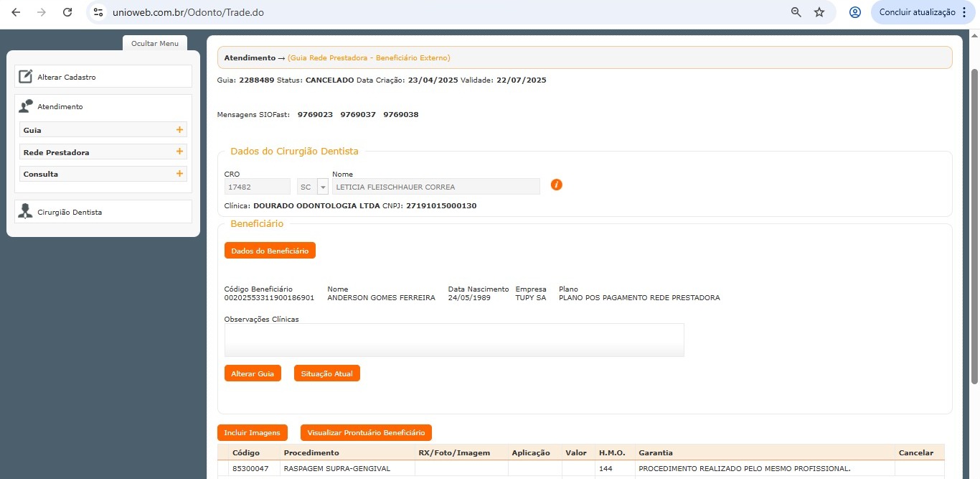Image resolution: width=980 pixels, height=479 pixels.
Task: Expand the Rede Prestadora menu section
Action: tap(179, 152)
